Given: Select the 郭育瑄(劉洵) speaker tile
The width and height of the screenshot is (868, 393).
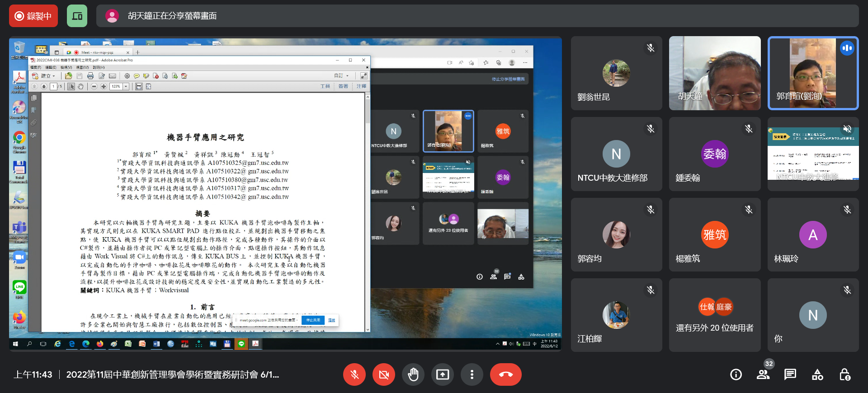Looking at the screenshot, I should [x=812, y=73].
